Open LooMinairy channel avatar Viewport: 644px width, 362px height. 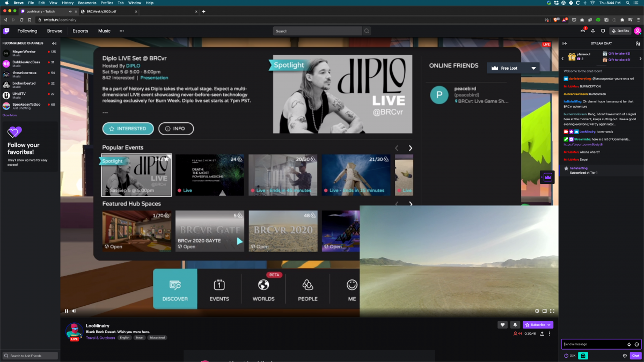[74, 331]
